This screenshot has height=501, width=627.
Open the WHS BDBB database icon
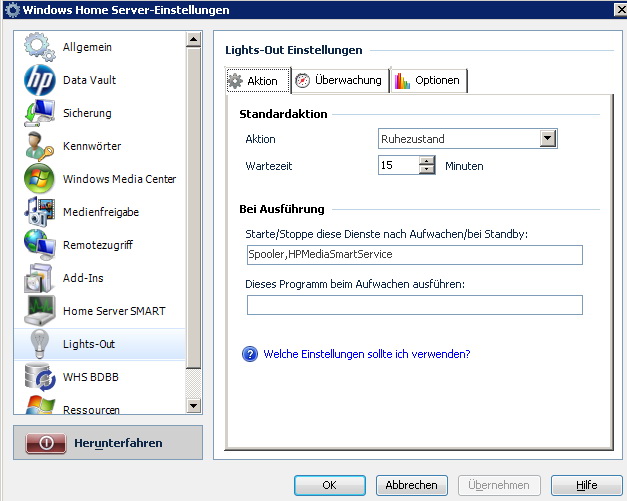(39, 377)
